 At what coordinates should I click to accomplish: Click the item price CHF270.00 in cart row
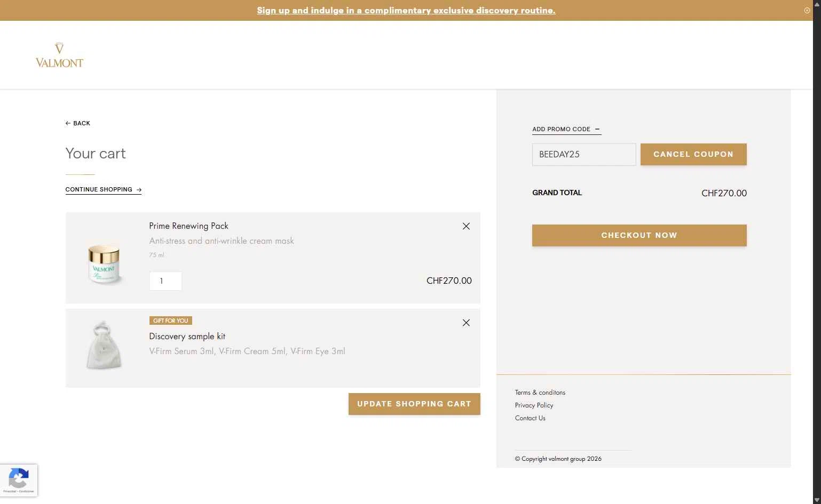(449, 281)
